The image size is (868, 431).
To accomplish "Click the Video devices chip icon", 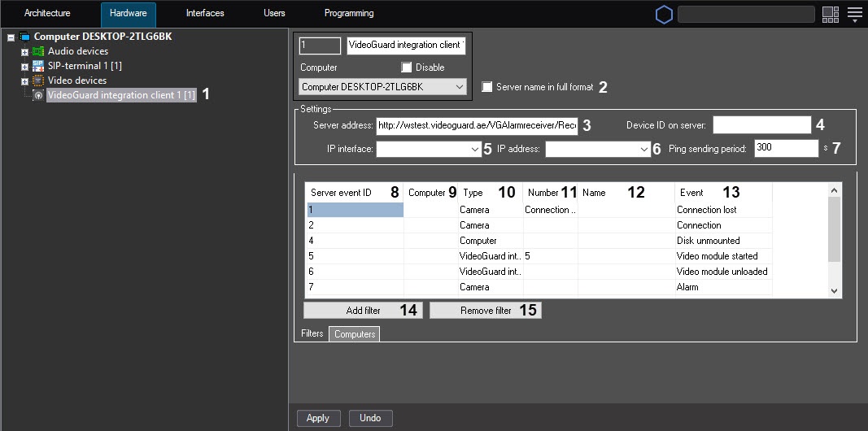I will (38, 81).
